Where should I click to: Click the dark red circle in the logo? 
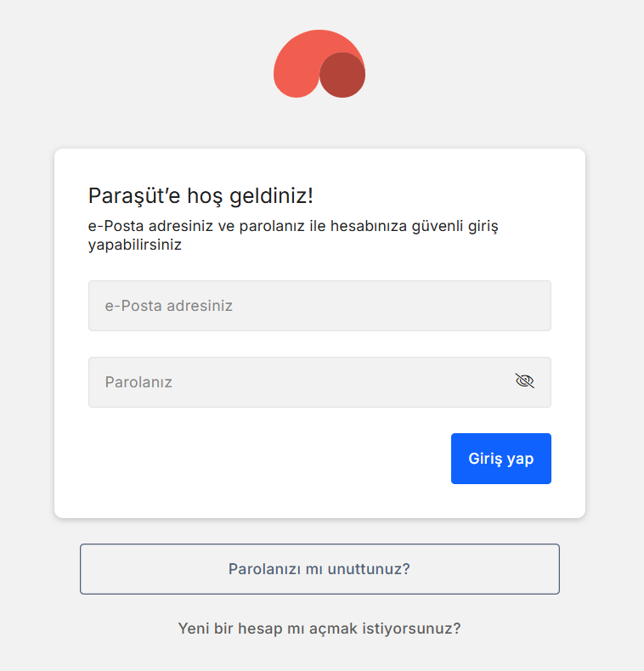click(x=343, y=76)
